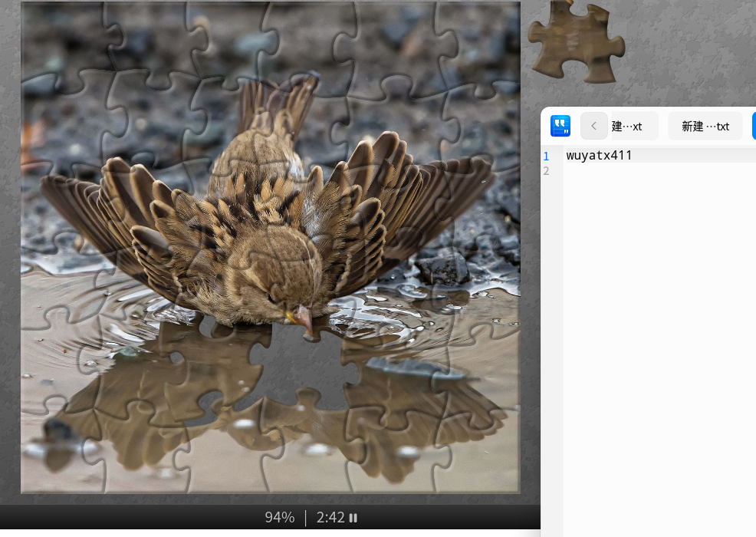Click line number 2 in the gutter

(x=547, y=170)
